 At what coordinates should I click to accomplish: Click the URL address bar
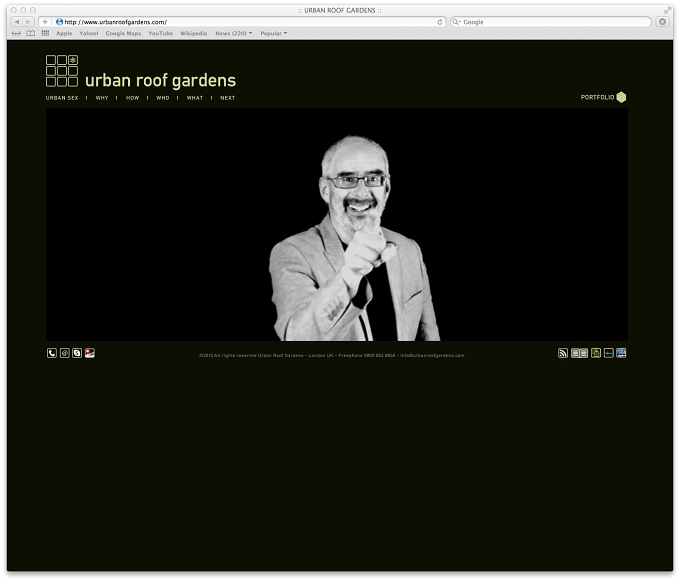click(249, 22)
